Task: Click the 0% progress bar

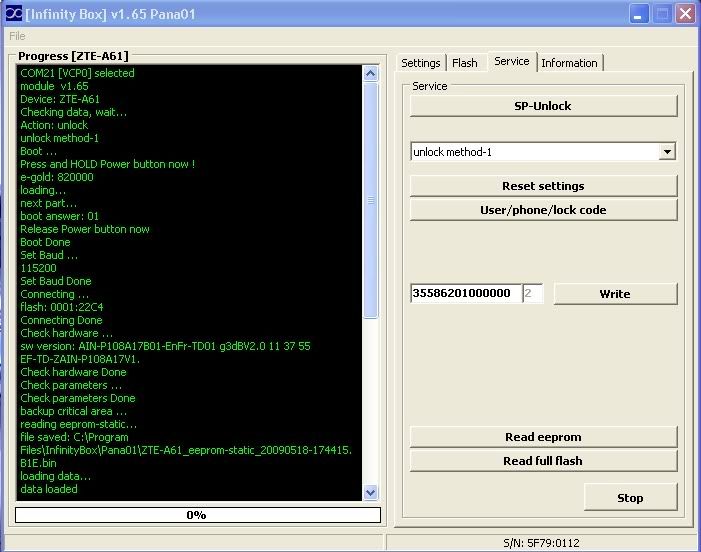Action: pos(198,515)
